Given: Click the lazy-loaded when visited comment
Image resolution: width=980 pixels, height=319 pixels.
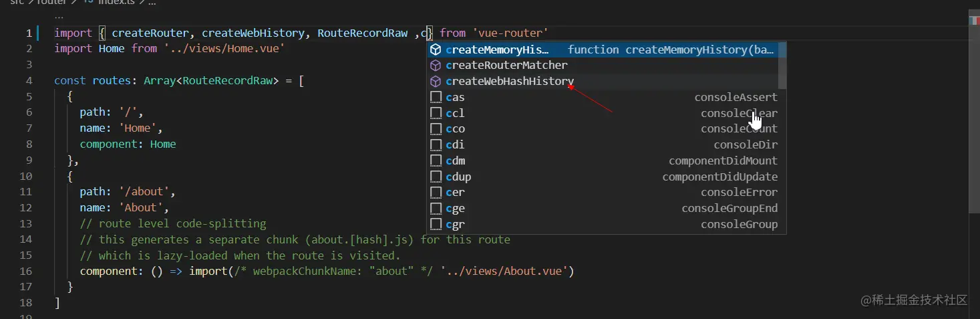Looking at the screenshot, I should [x=240, y=255].
